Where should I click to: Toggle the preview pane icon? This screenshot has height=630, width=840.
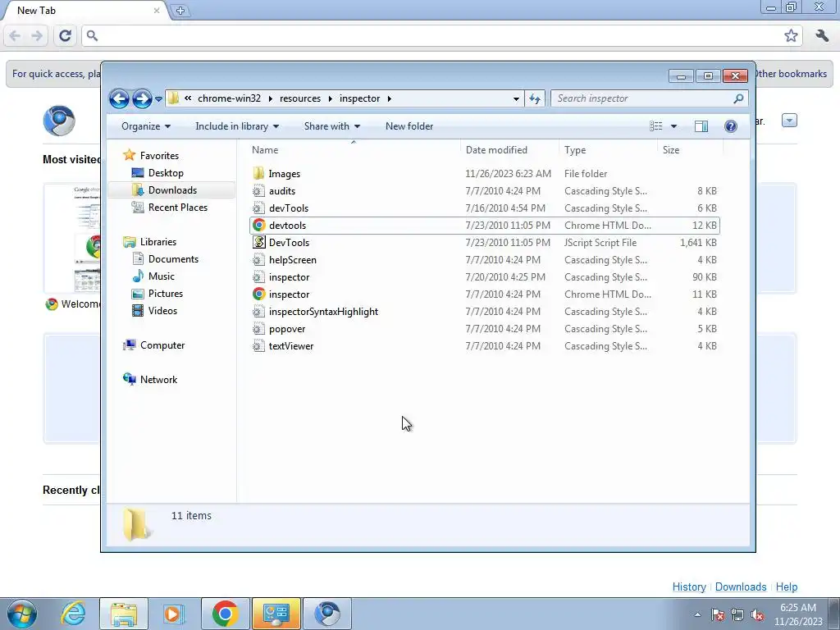click(701, 126)
